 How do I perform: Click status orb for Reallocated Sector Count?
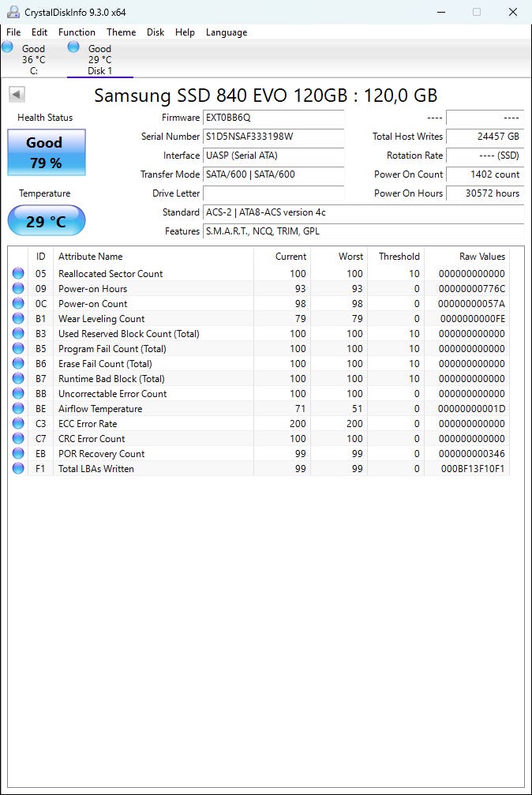point(18,273)
